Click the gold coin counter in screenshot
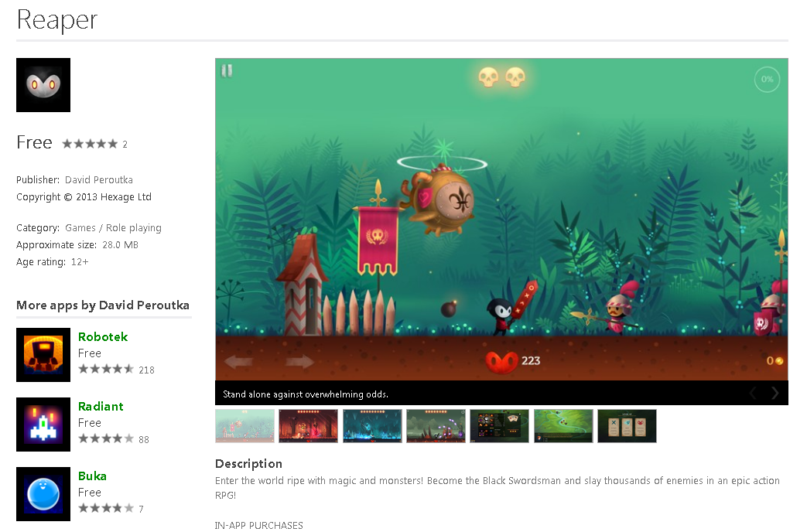The width and height of the screenshot is (807, 532). click(x=775, y=361)
